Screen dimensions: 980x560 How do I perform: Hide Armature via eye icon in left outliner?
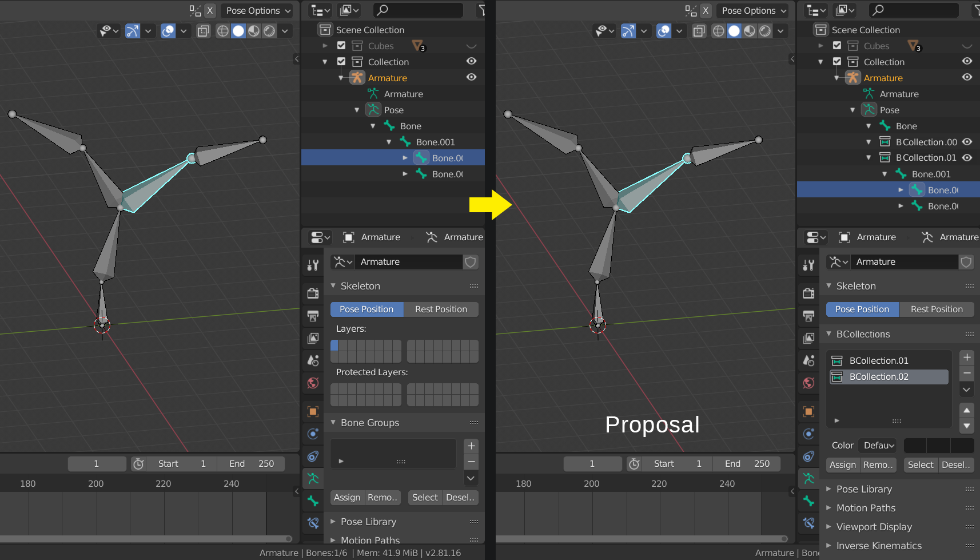tap(471, 77)
